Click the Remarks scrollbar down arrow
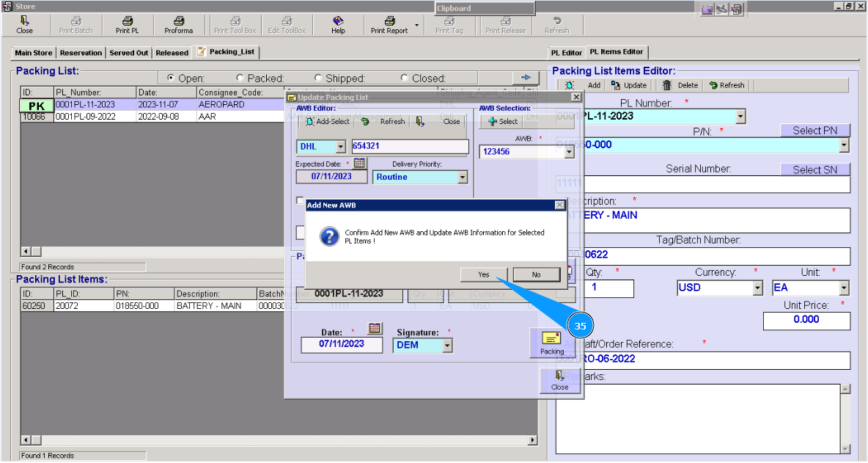 (x=845, y=449)
